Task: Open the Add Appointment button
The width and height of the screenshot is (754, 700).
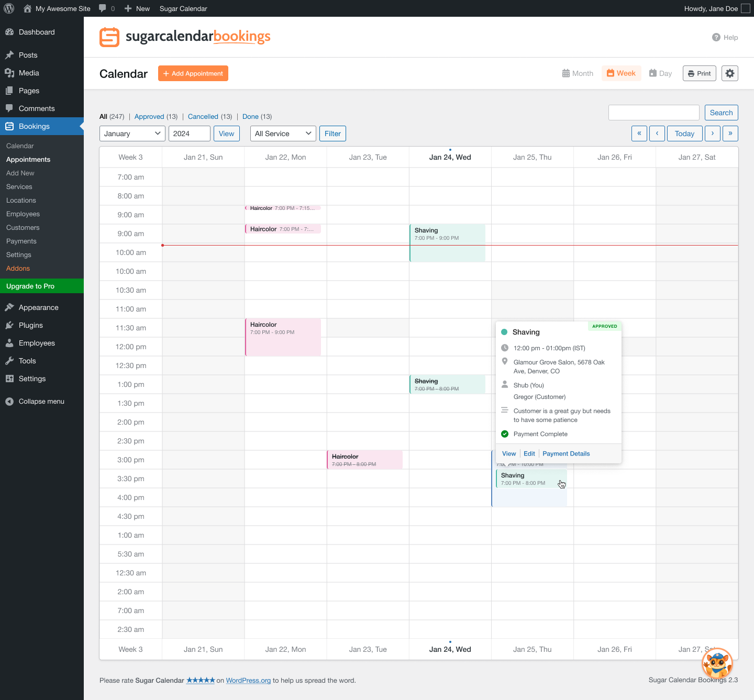Action: click(x=193, y=73)
